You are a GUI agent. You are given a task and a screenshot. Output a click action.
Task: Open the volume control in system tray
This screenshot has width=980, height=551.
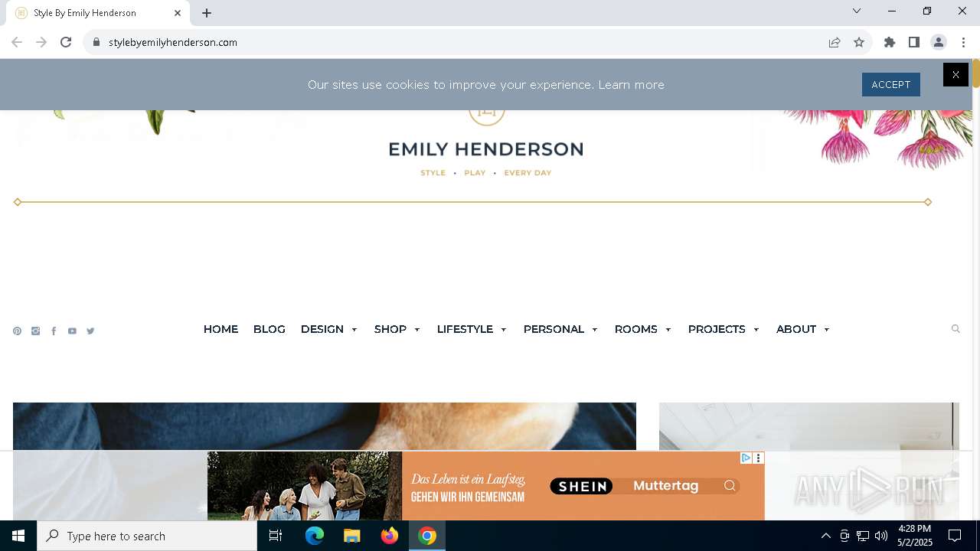pos(881,536)
